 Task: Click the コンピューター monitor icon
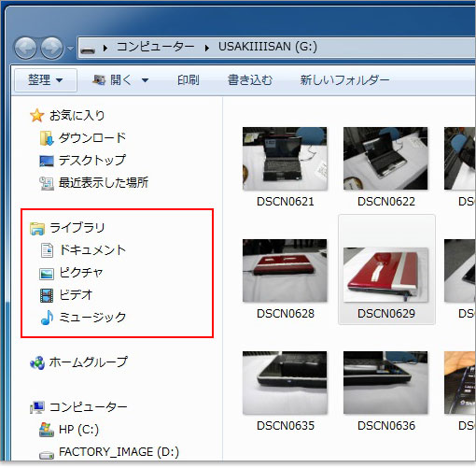tap(37, 407)
